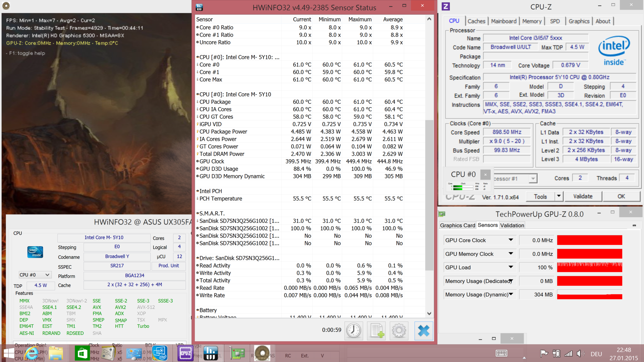
Task: Click Memory Usage (Dynamic) graph
Action: click(x=590, y=294)
